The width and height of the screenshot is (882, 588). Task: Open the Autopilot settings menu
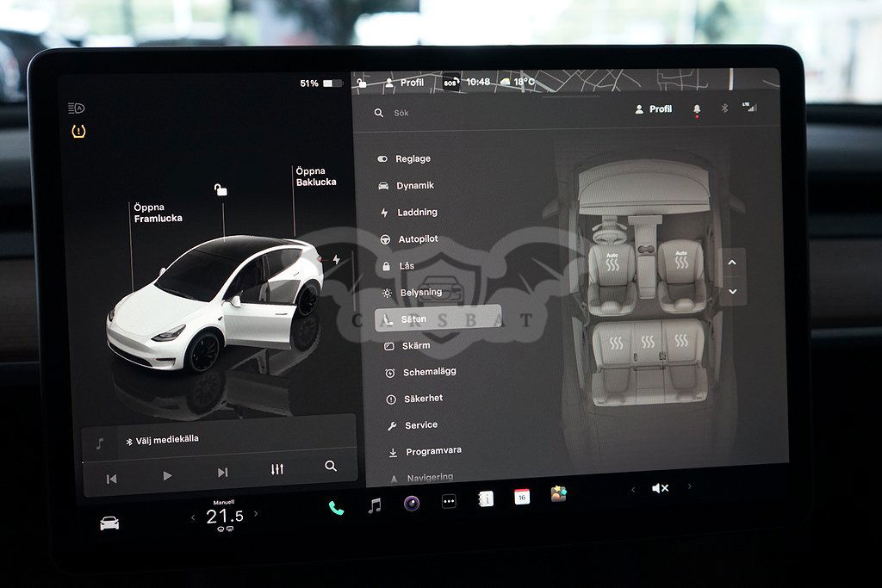pos(417,239)
